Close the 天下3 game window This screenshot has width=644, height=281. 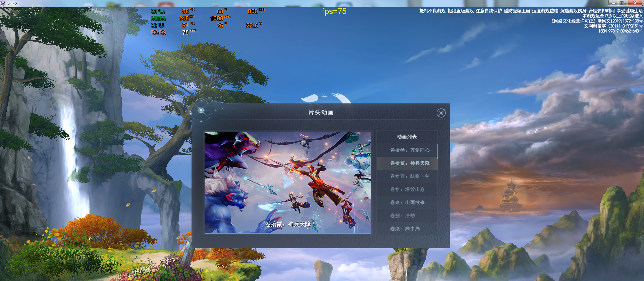(x=635, y=3)
